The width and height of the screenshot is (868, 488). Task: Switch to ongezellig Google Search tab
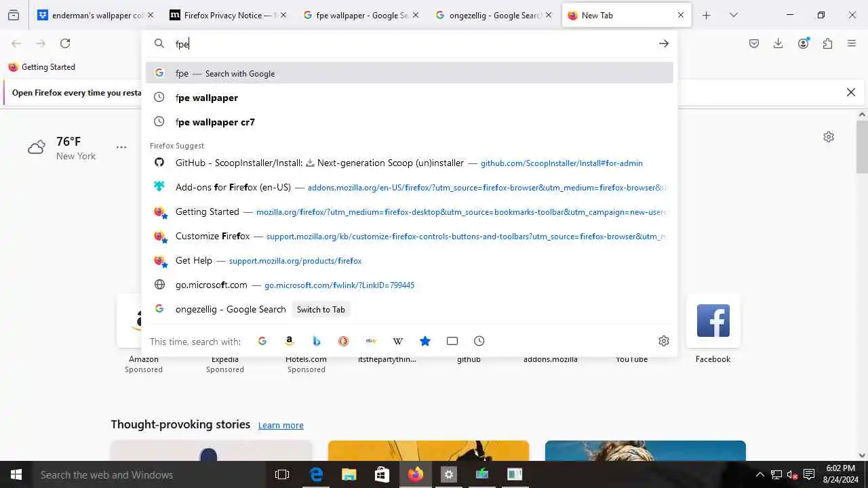click(x=494, y=15)
